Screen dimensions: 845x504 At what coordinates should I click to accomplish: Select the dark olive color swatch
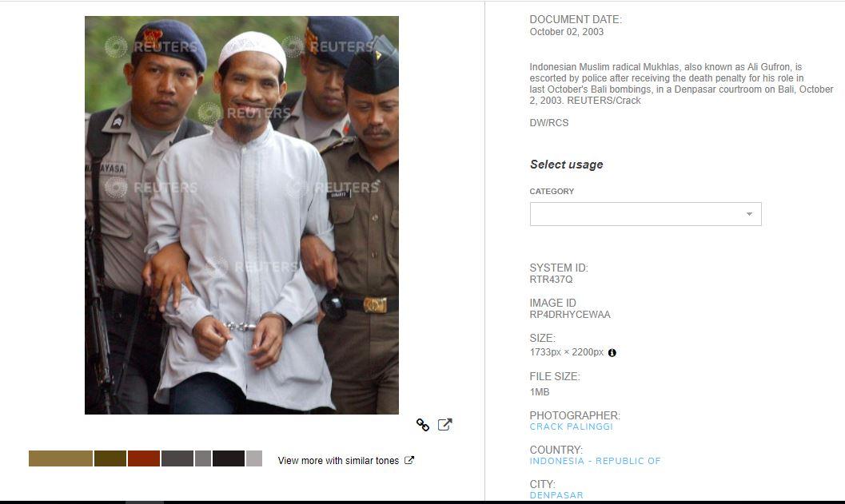coord(110,458)
